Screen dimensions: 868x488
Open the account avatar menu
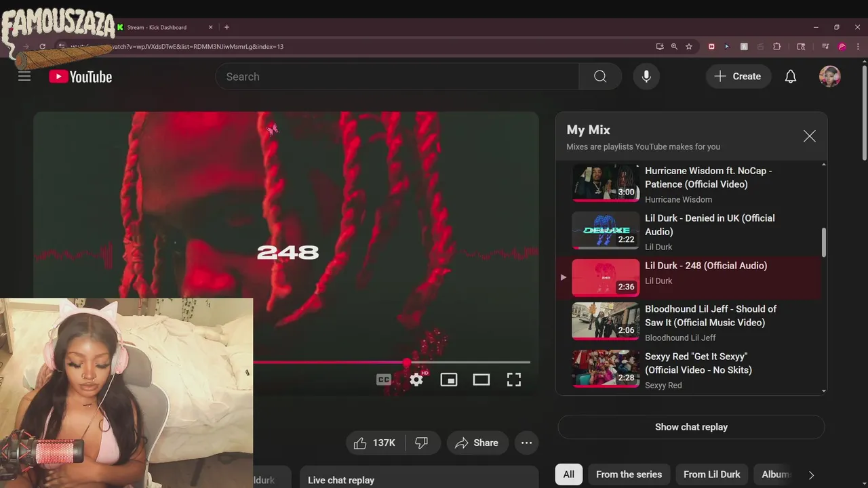point(830,77)
